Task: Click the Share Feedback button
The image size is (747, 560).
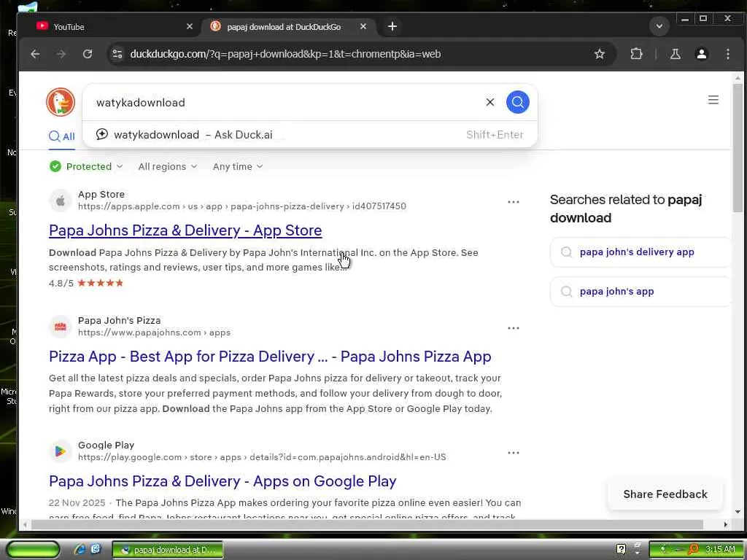Action: [665, 494]
